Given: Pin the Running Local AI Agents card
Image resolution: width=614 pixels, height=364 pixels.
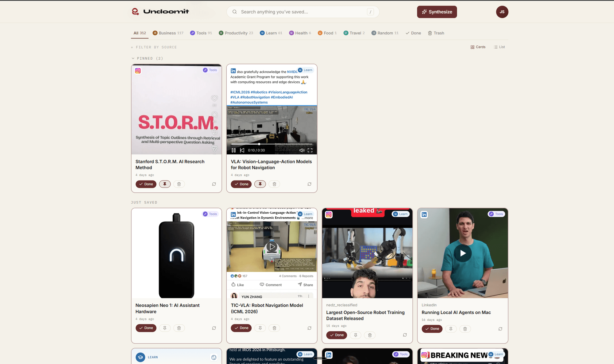Looking at the screenshot, I should coord(451,329).
